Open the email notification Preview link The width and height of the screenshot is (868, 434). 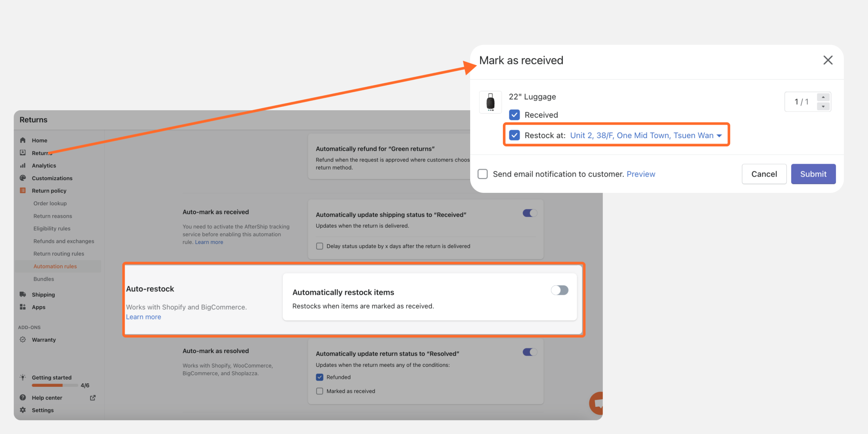coord(641,174)
